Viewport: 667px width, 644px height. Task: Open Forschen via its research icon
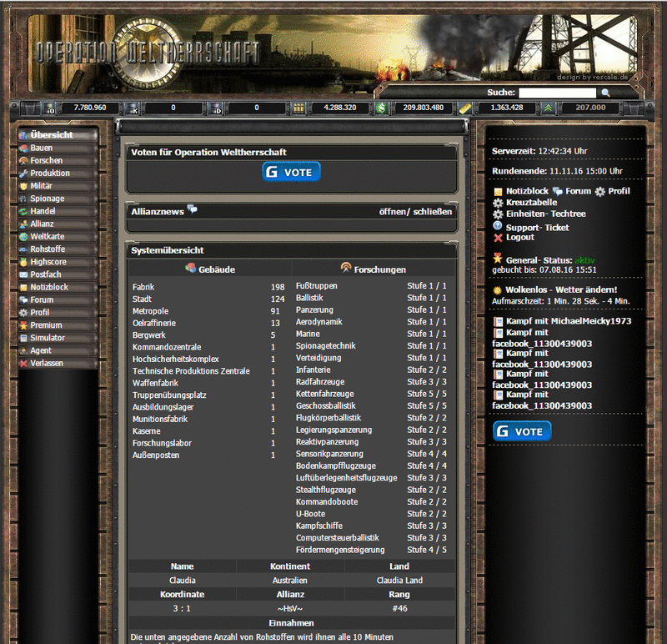(23, 160)
